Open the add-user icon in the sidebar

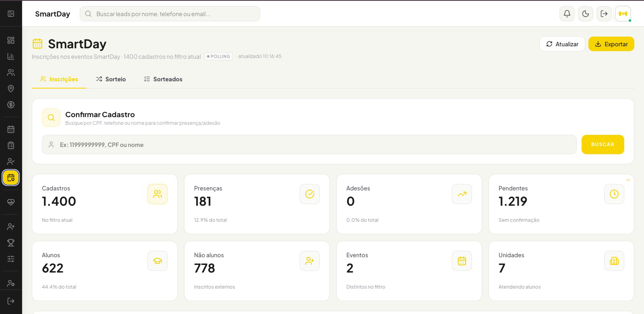(11, 227)
